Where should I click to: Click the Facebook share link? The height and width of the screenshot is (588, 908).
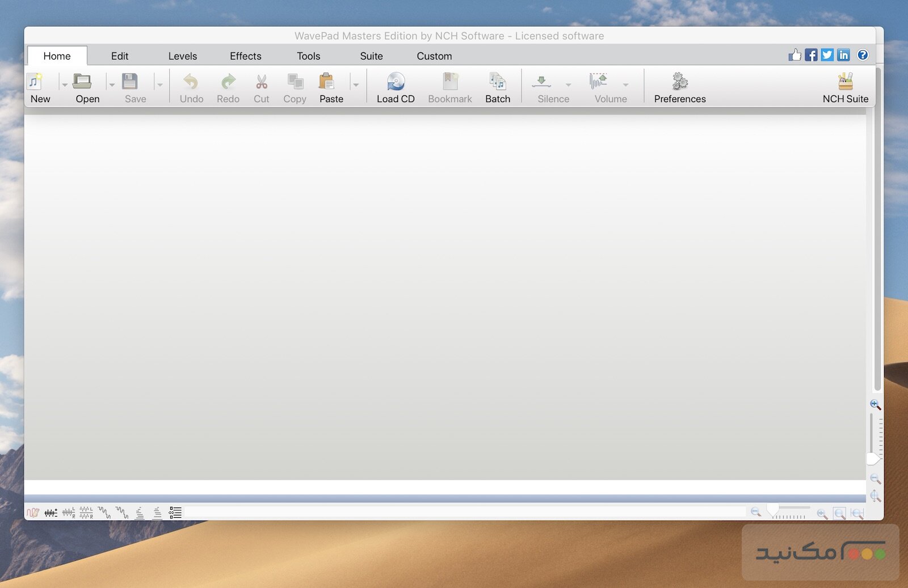pyautogui.click(x=811, y=55)
